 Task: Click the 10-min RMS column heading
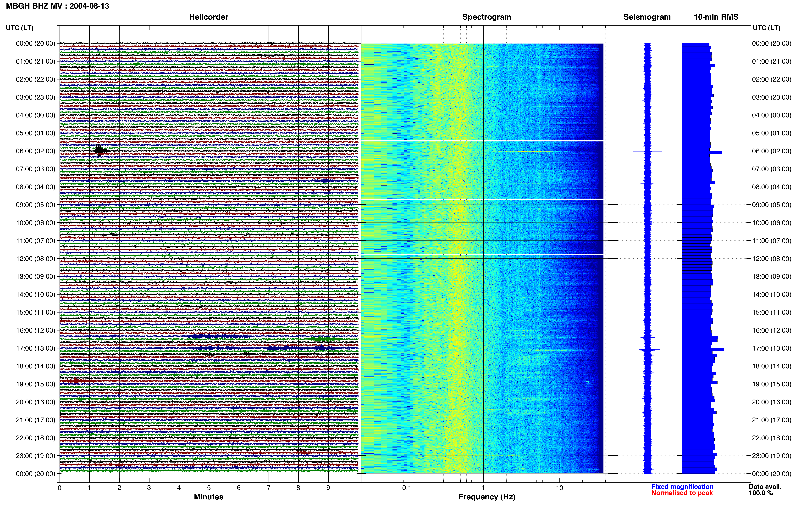point(716,17)
